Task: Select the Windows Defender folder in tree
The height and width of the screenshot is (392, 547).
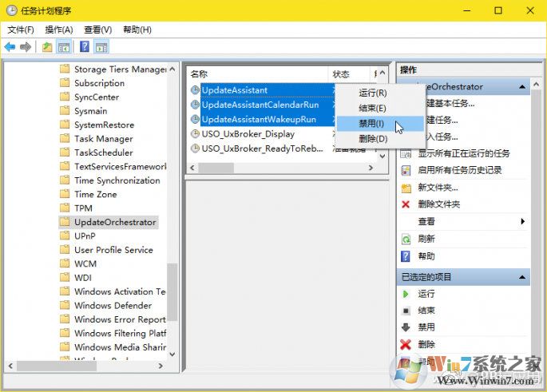Action: [x=113, y=306]
